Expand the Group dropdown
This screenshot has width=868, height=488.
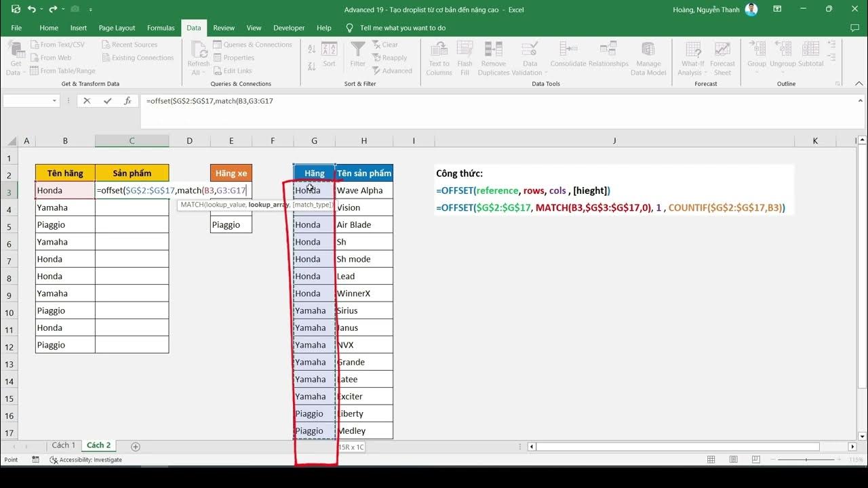(x=757, y=73)
